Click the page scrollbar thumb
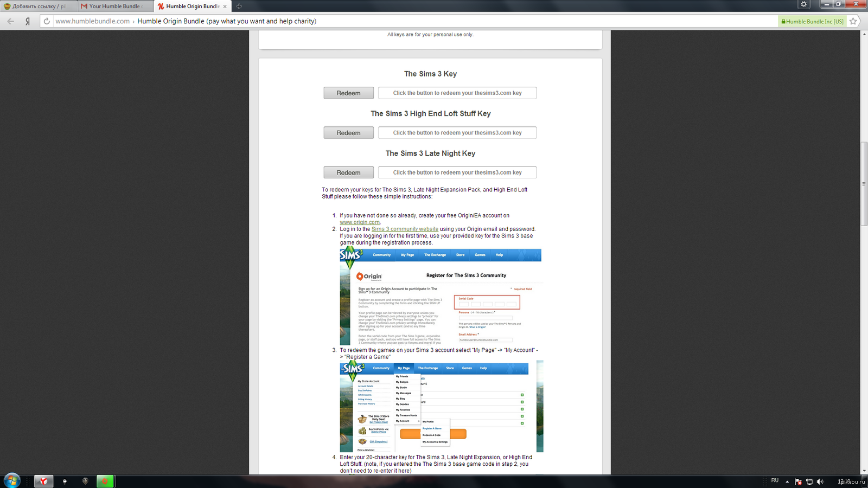868x488 pixels. point(864,183)
